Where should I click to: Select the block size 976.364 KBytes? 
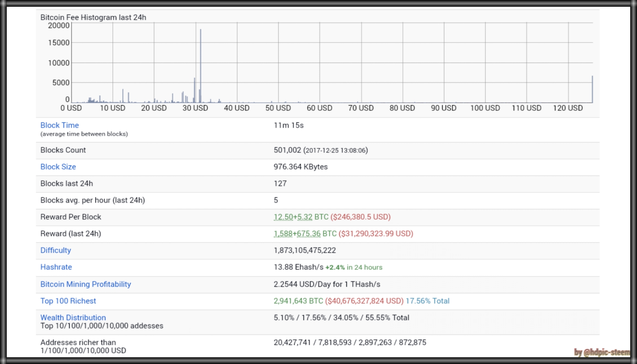(x=301, y=166)
